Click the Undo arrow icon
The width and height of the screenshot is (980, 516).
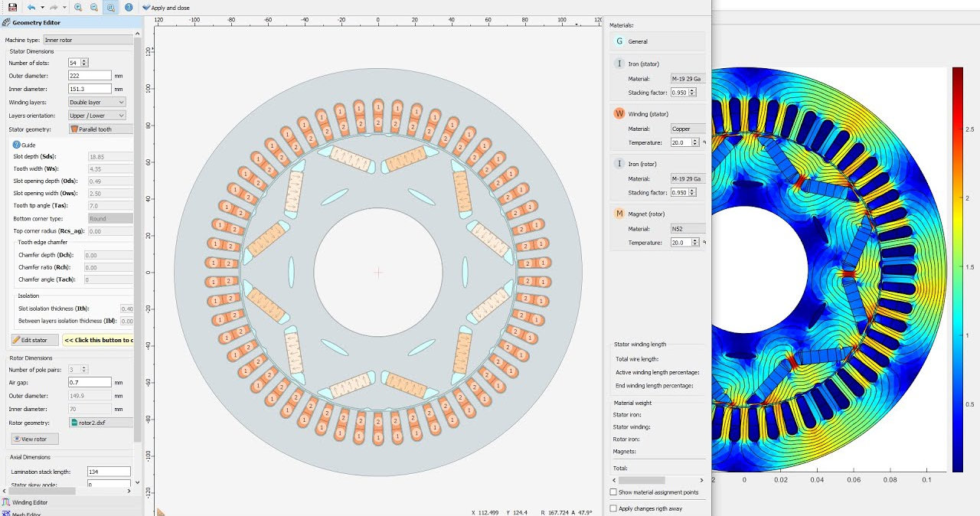(x=31, y=7)
